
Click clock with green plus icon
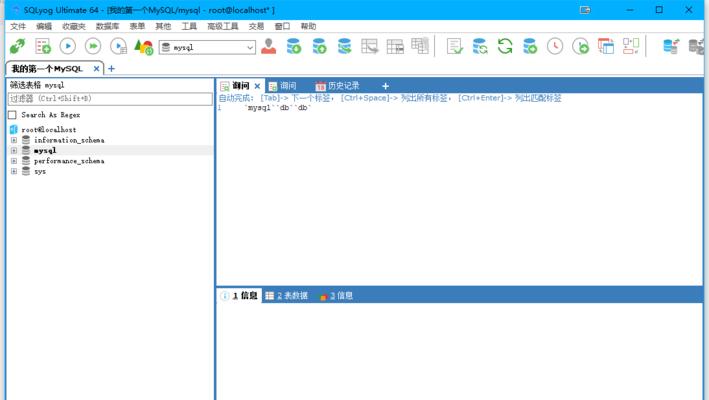point(581,46)
